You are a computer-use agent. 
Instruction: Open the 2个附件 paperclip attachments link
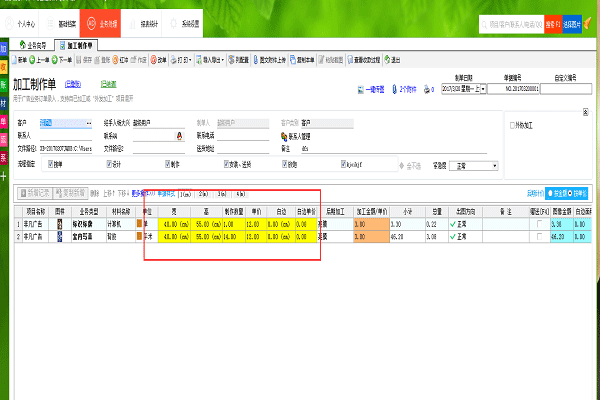coord(404,90)
